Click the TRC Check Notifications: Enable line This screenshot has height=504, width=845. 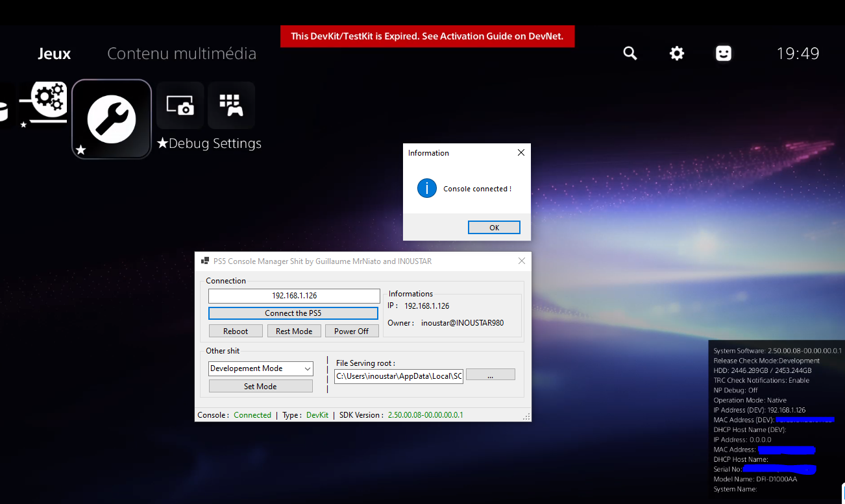pos(761,380)
